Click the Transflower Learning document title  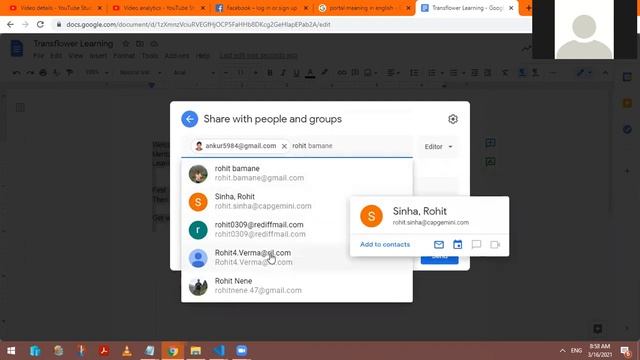point(73,44)
